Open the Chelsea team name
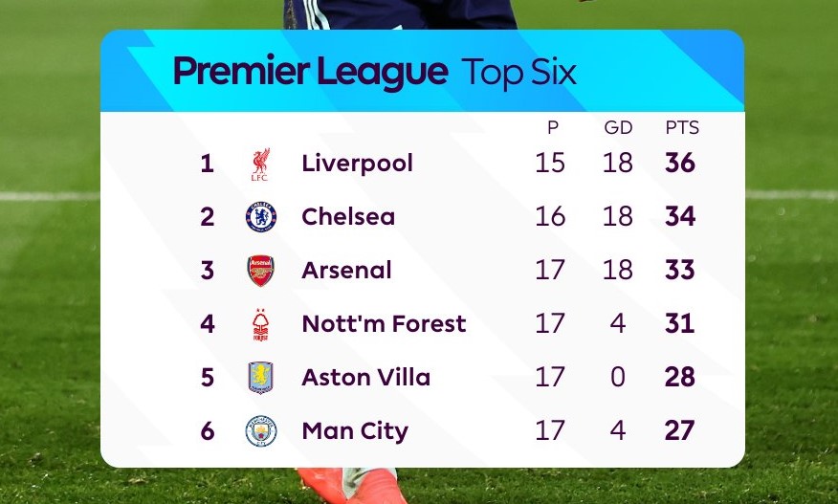Image resolution: width=838 pixels, height=504 pixels. pos(348,217)
